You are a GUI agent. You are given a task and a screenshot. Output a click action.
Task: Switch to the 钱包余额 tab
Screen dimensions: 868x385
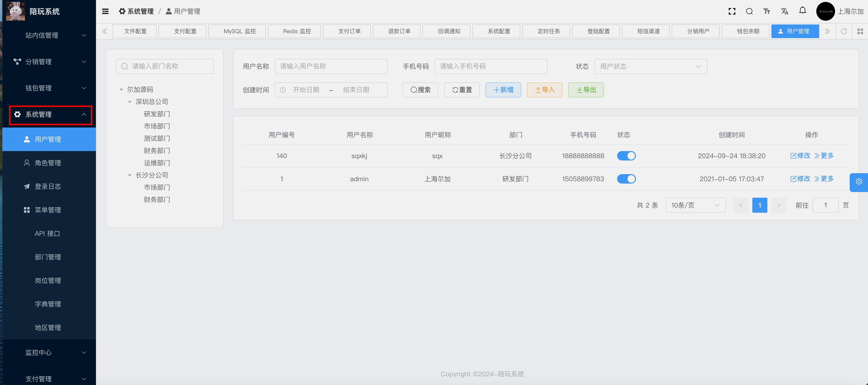pos(745,31)
